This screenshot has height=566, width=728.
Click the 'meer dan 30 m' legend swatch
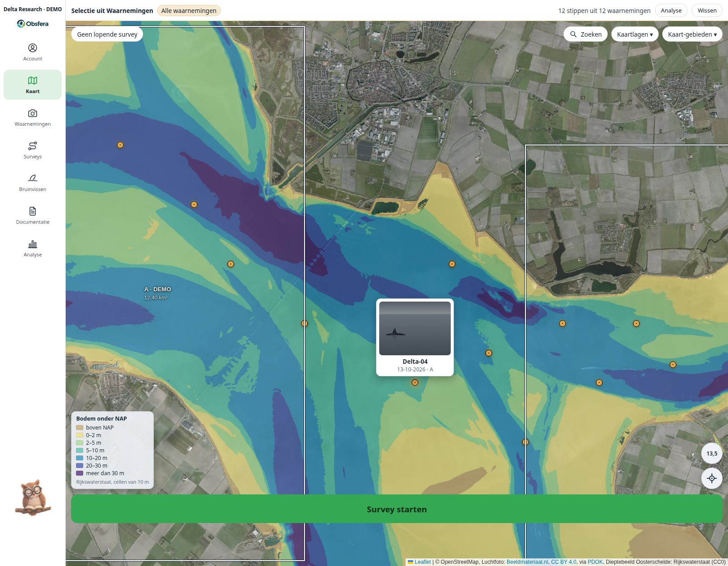point(80,473)
